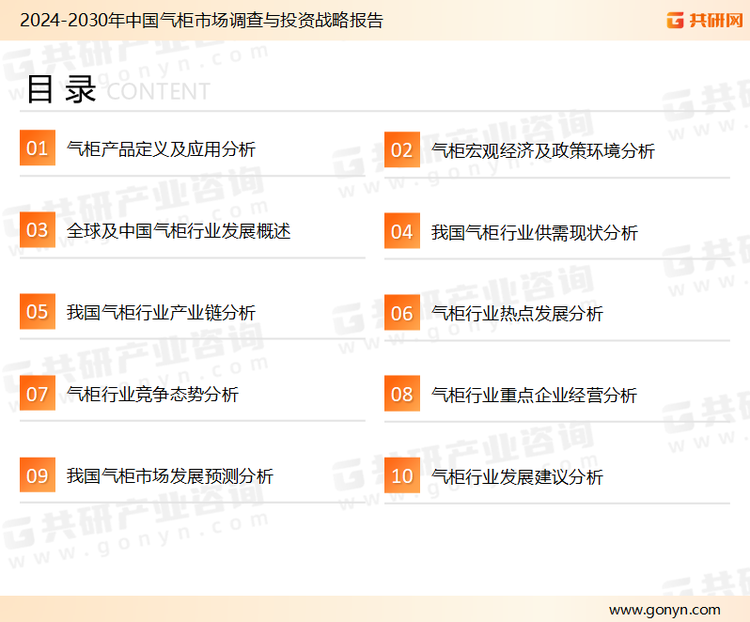Click the orange 05 number badge
Screen dimensions: 750x622
point(37,312)
